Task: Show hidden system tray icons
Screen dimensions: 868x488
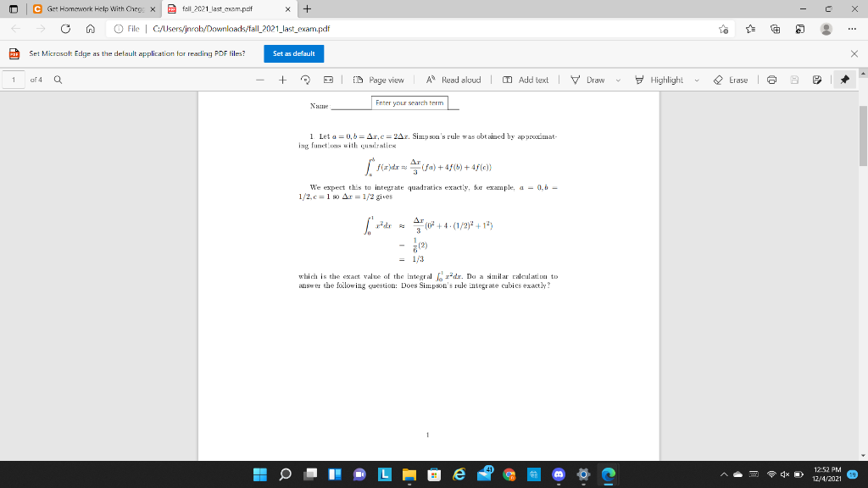Action: point(724,474)
